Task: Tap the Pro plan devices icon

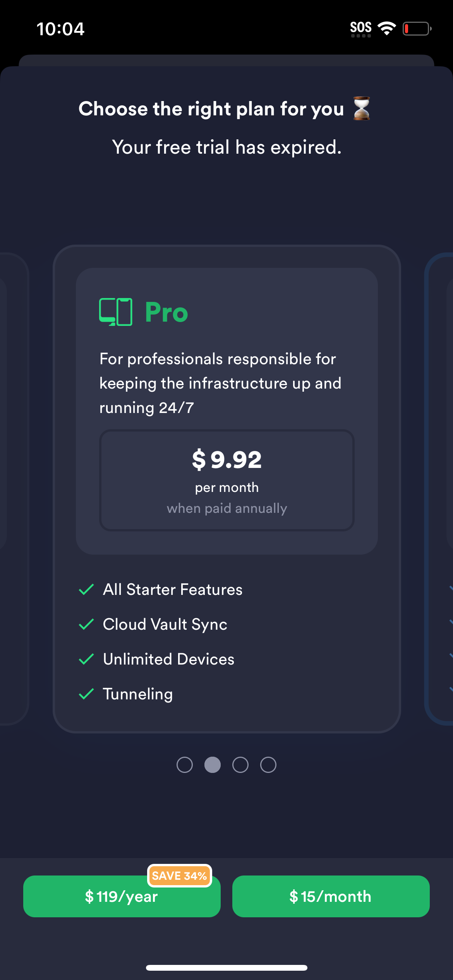Action: point(115,312)
